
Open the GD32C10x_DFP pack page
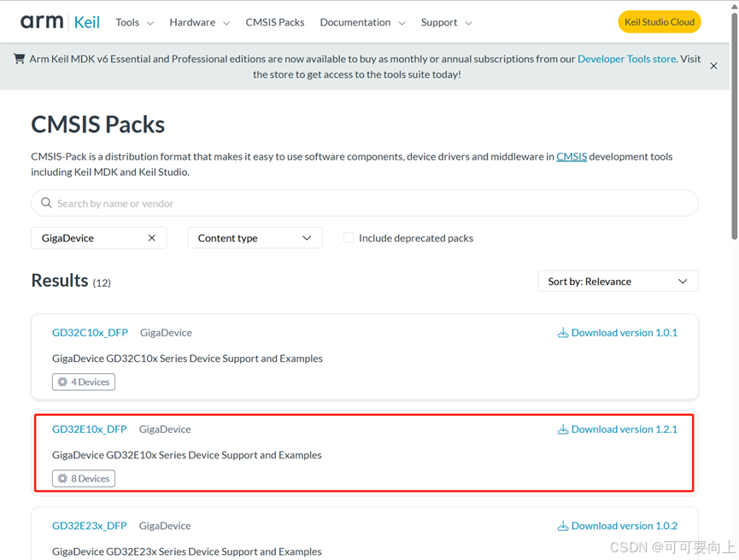tap(90, 333)
